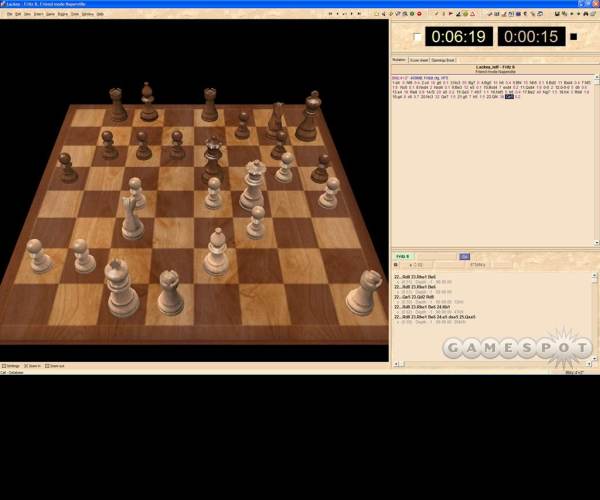Click the red arrow flag toolbar icon
The width and height of the screenshot is (600, 500).
(451, 14)
